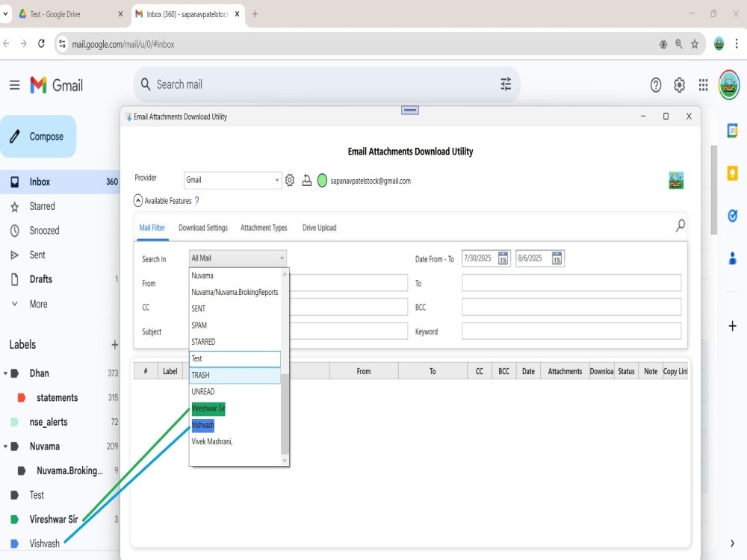The image size is (747, 560).
Task: Choose STARRED in dropdown list
Action: (x=235, y=342)
